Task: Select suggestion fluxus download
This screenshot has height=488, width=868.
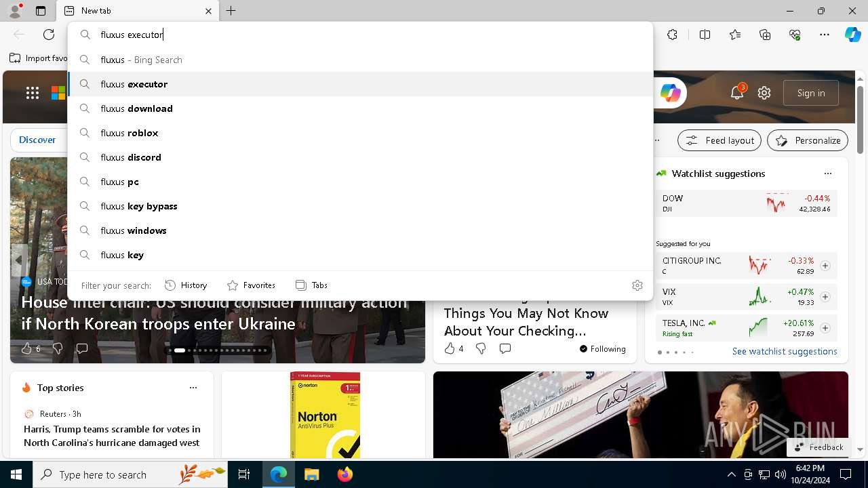Action: point(360,108)
